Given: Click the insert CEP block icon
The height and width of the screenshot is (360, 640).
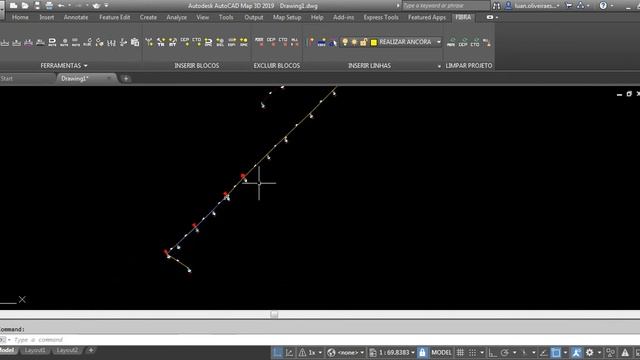Looking at the screenshot, I should pyautogui.click(x=185, y=42).
